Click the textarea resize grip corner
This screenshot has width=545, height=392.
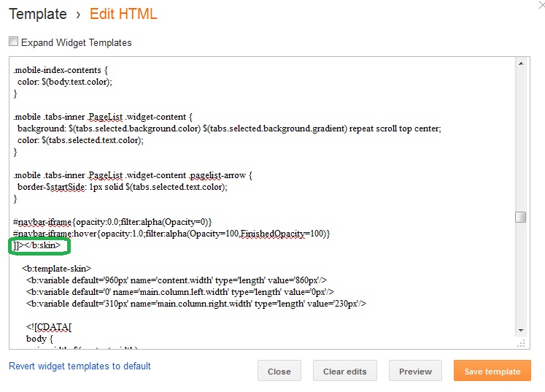pyautogui.click(x=522, y=342)
